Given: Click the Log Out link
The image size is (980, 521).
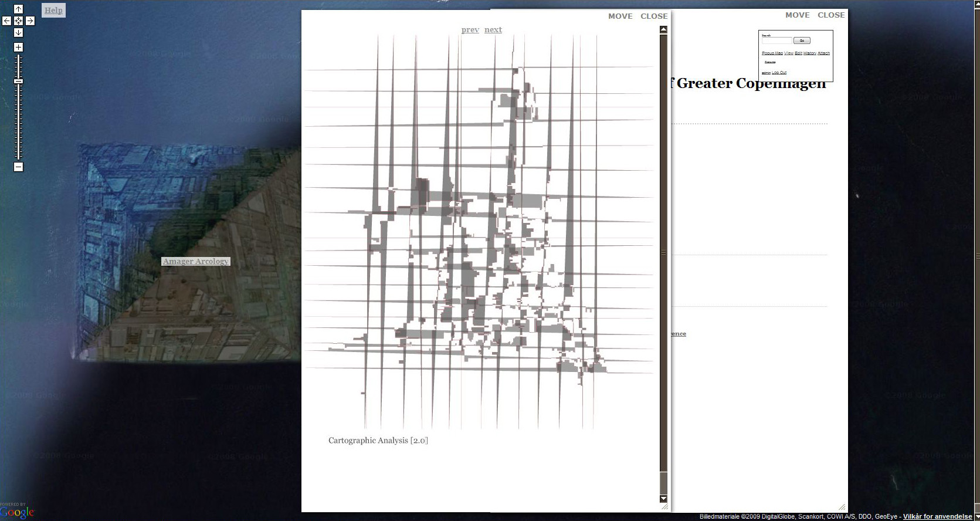Looking at the screenshot, I should pyautogui.click(x=779, y=73).
